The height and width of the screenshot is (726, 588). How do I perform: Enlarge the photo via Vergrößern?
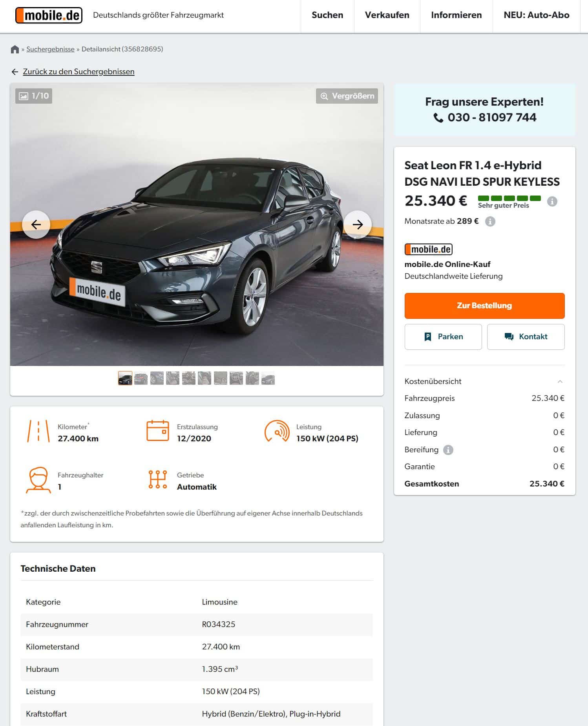347,96
